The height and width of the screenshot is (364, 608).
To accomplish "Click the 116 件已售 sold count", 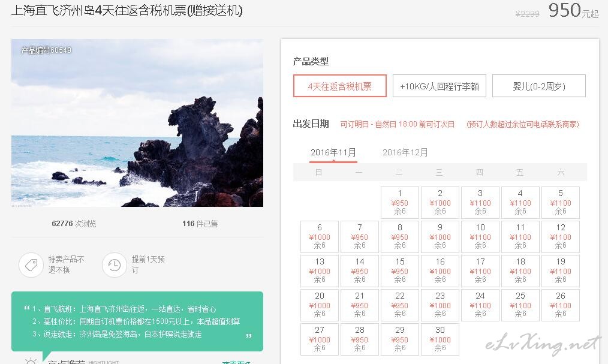I will click(x=200, y=224).
